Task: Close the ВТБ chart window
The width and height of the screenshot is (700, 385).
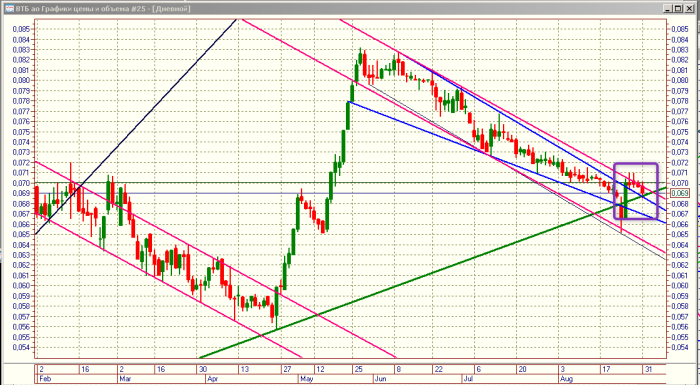Action: click(688, 8)
